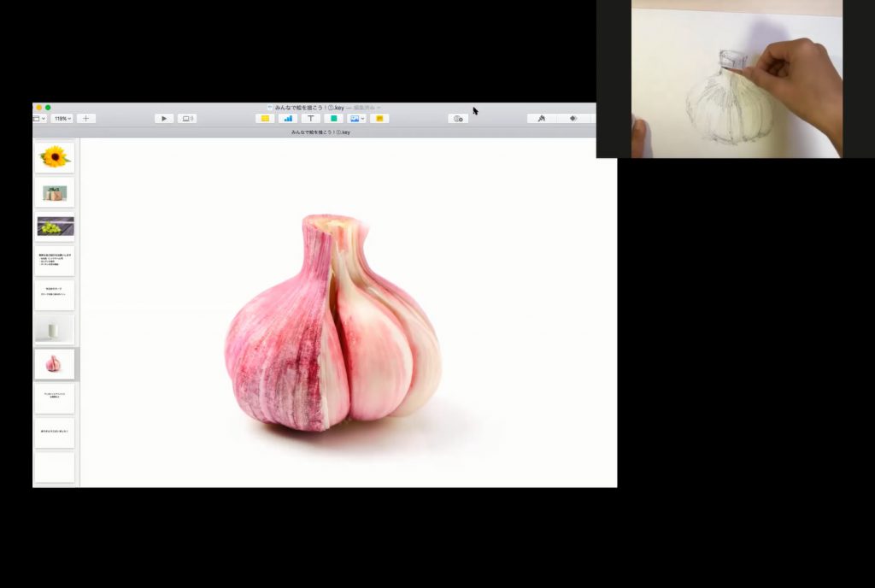875x588 pixels.
Task: Add a comment with the yellow note icon
Action: coord(379,119)
